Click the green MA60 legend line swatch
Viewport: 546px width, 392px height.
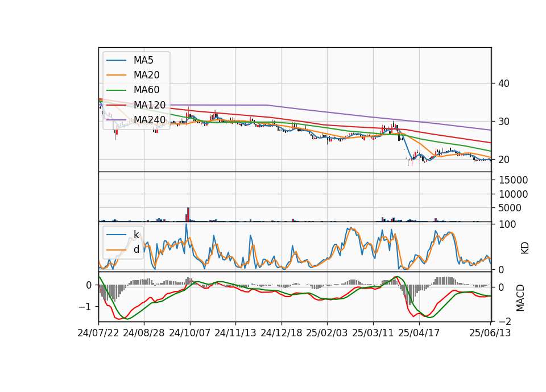pyautogui.click(x=116, y=90)
